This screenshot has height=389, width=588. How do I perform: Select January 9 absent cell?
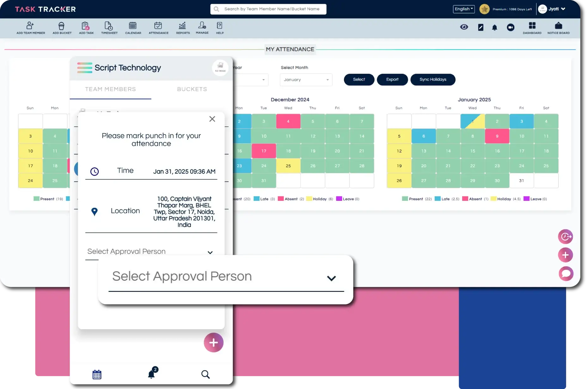point(497,136)
